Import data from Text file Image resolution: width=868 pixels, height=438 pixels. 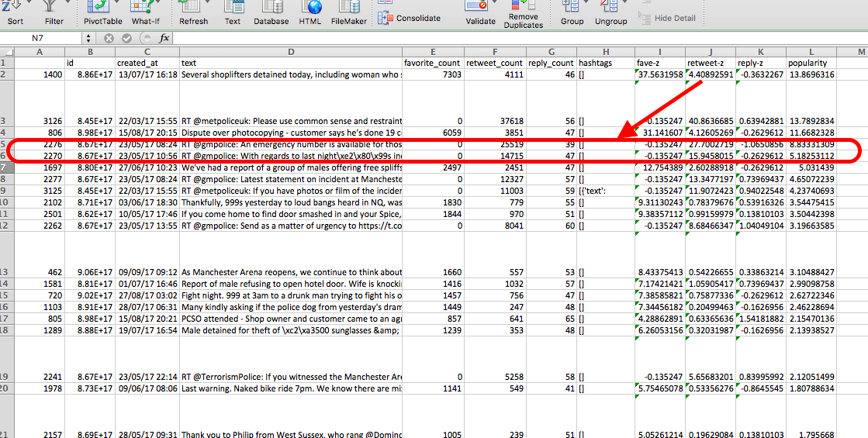point(233,6)
